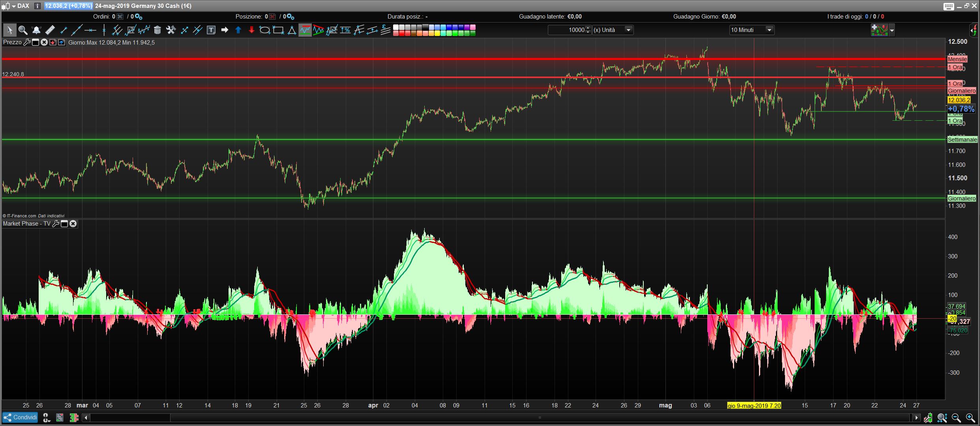Click the Mensile resistance label
Viewport: 980px width, 426px height.
tap(957, 59)
